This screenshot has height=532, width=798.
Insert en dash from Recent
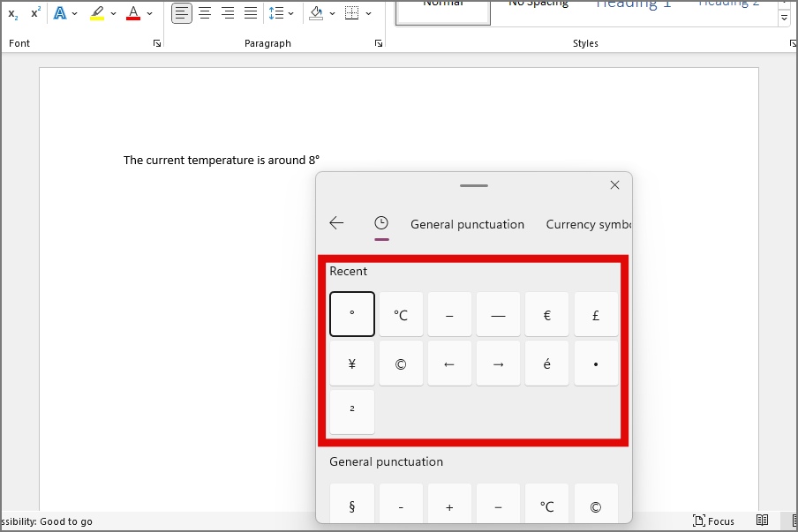pyautogui.click(x=449, y=314)
